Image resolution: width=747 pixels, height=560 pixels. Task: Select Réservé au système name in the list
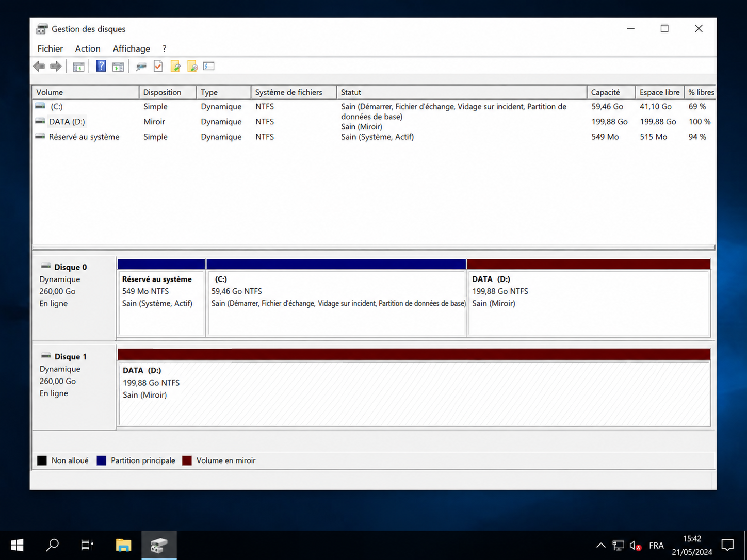pyautogui.click(x=84, y=137)
